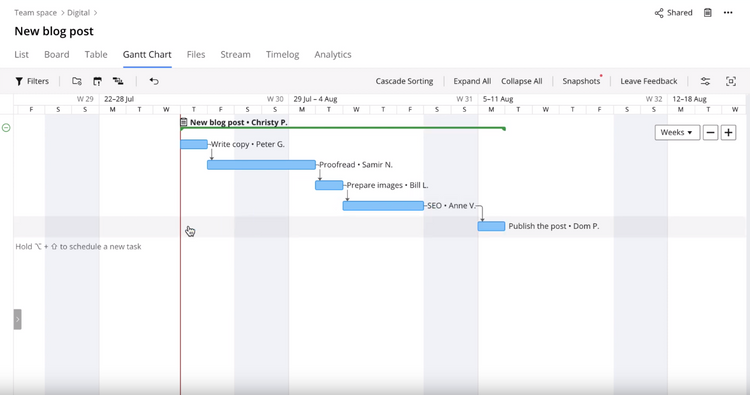Viewport: 750px width, 395px height.
Task: Click the New blog post • Christy P. label
Action: [239, 122]
